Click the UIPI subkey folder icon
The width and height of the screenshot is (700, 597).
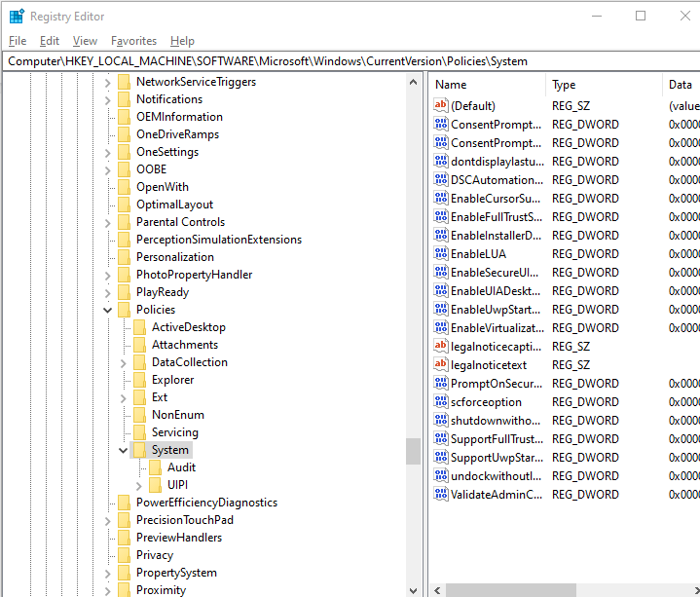coord(156,484)
